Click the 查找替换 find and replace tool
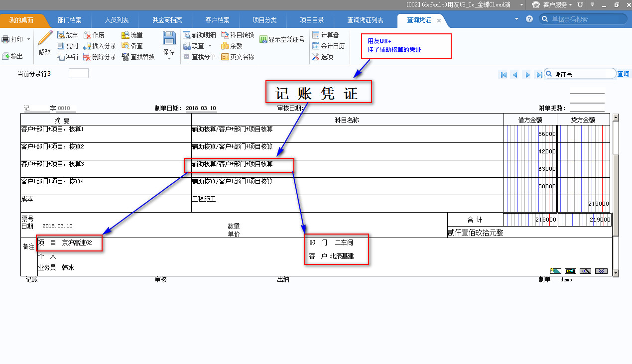 (x=138, y=57)
